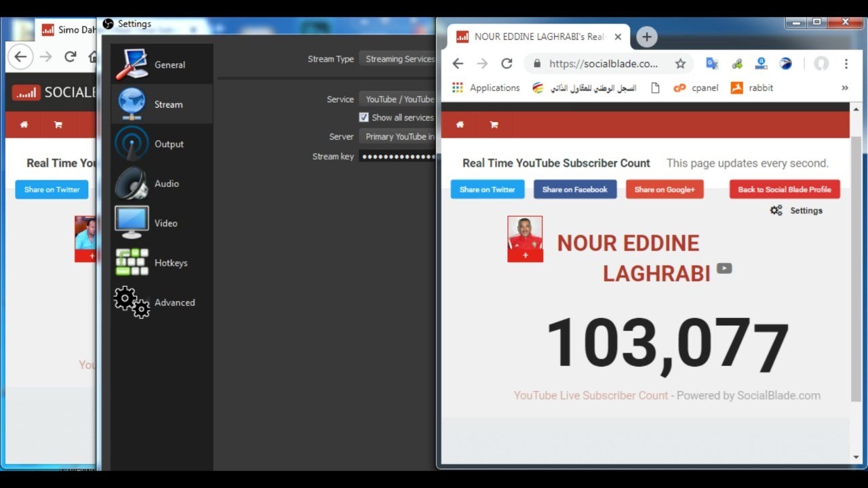Click the Nour Eddine Laghrabi avatar thumbnail
This screenshot has height=488, width=868.
coord(525,239)
